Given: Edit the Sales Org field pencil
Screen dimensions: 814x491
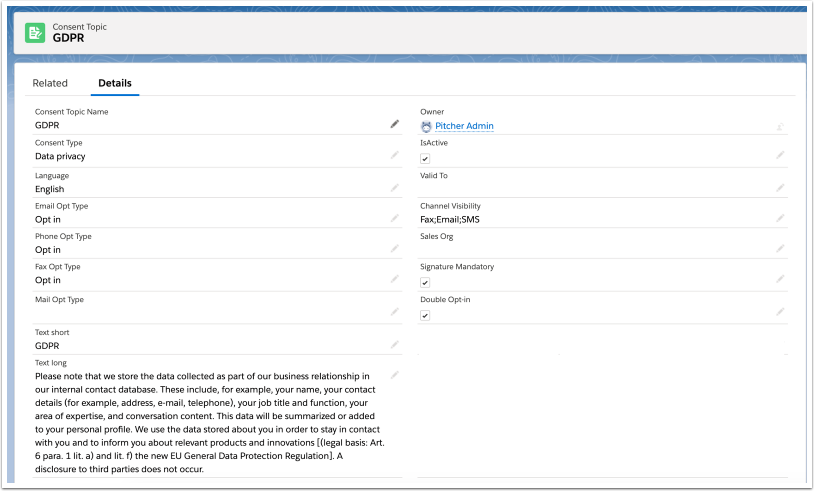Looking at the screenshot, I should [x=779, y=249].
